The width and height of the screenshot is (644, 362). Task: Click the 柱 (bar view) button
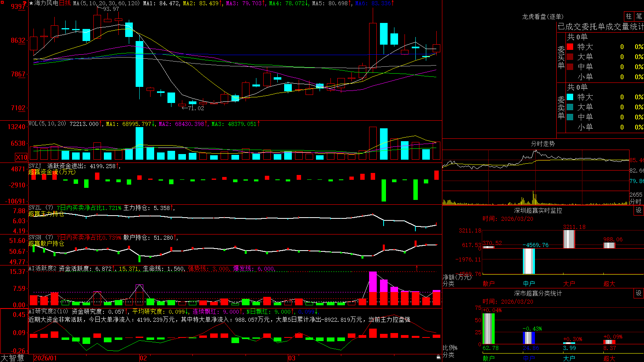[x=629, y=16]
